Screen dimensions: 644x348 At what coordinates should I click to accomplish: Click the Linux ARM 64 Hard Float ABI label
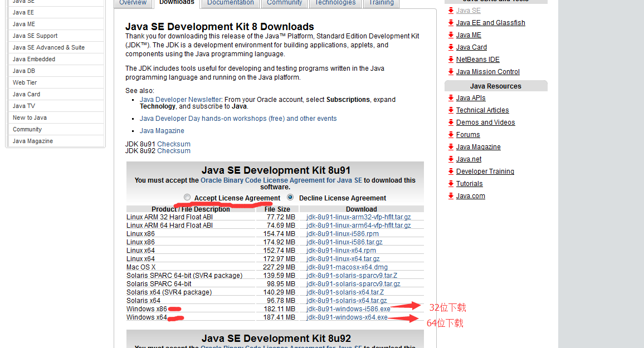tap(169, 226)
